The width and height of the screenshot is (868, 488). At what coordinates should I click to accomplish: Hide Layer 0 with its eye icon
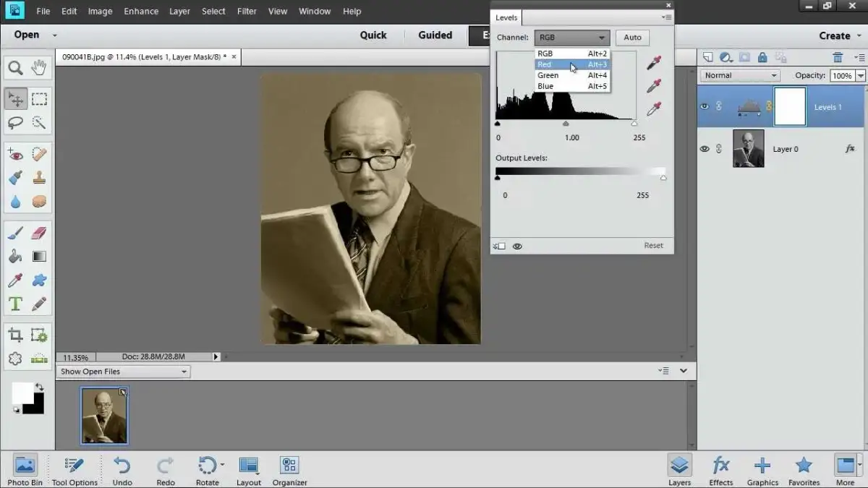(x=704, y=148)
